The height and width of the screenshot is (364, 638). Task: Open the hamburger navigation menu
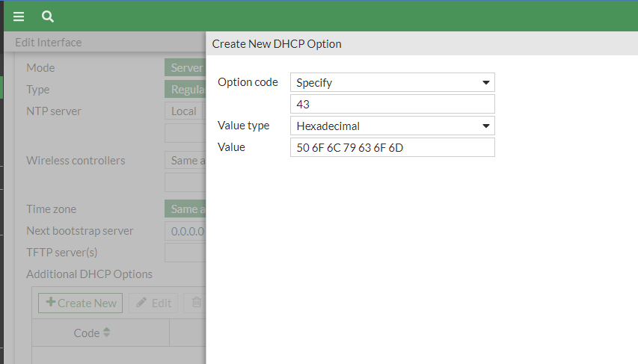pos(19,16)
